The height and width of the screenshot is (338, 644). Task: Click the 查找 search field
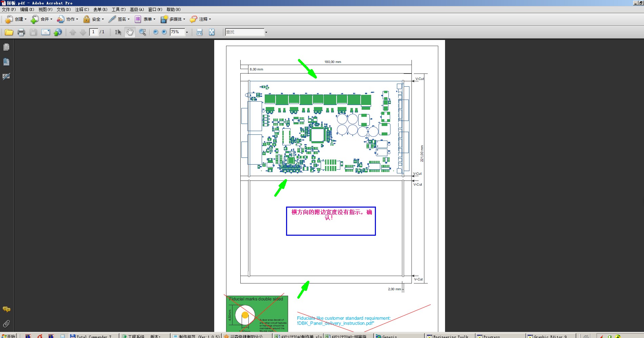pyautogui.click(x=245, y=32)
